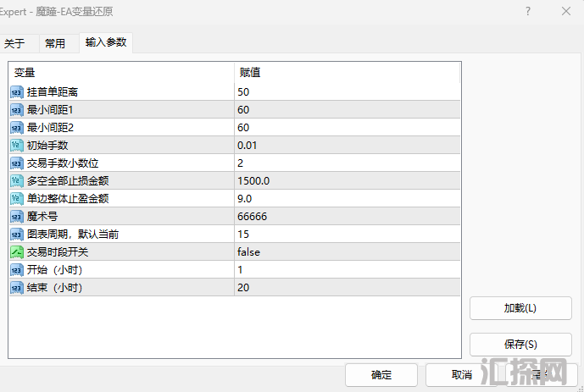
Task: Click the 保存(S) button
Action: (x=520, y=345)
